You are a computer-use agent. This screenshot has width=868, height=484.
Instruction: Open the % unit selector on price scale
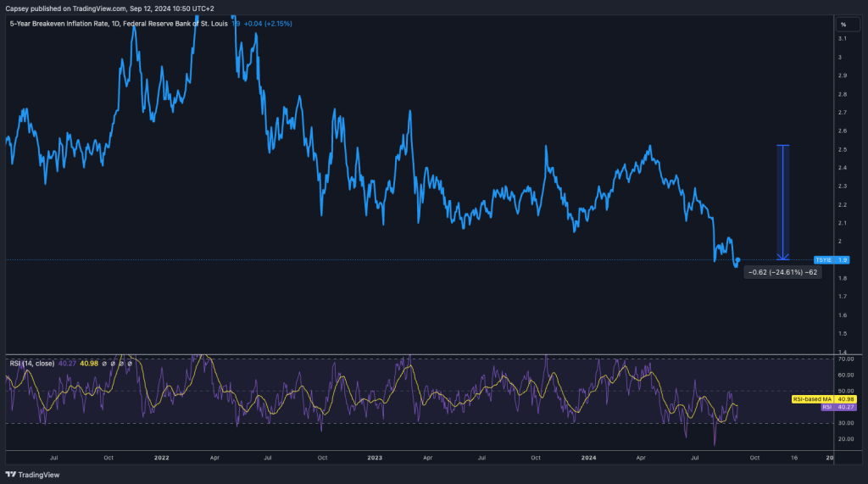(x=843, y=25)
